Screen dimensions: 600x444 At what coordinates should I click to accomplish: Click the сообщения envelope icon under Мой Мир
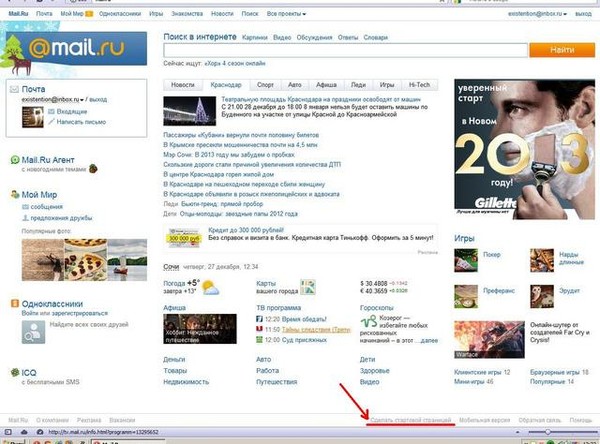[x=25, y=207]
